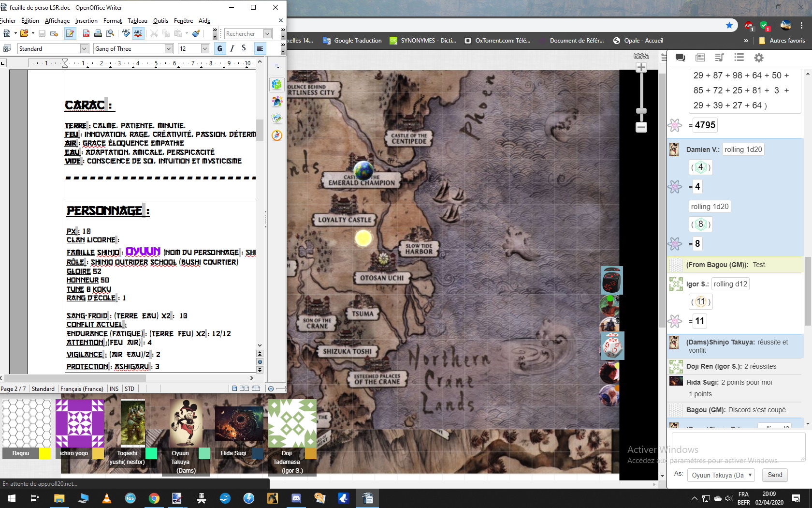Click Roll20 zoom out minus button
The image size is (812, 508).
[x=641, y=127]
